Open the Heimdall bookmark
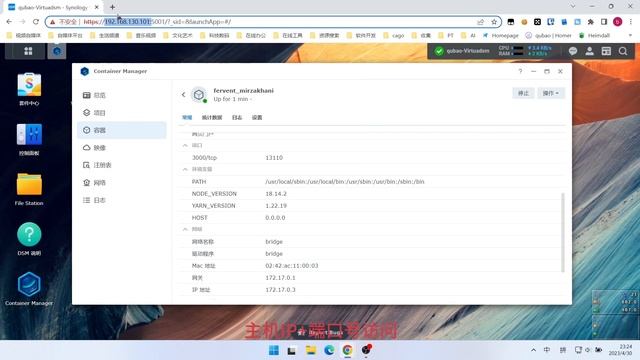The width and height of the screenshot is (640, 360). (594, 36)
